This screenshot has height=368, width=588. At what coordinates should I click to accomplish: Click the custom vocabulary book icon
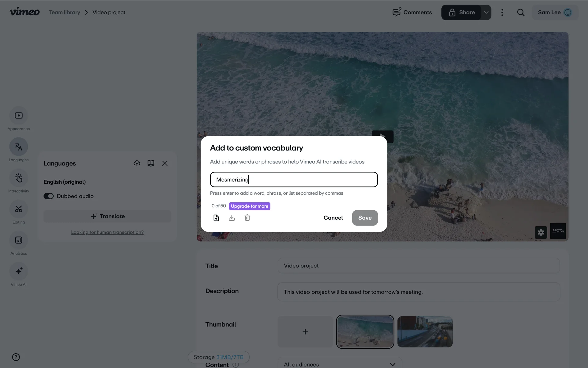coord(151,163)
